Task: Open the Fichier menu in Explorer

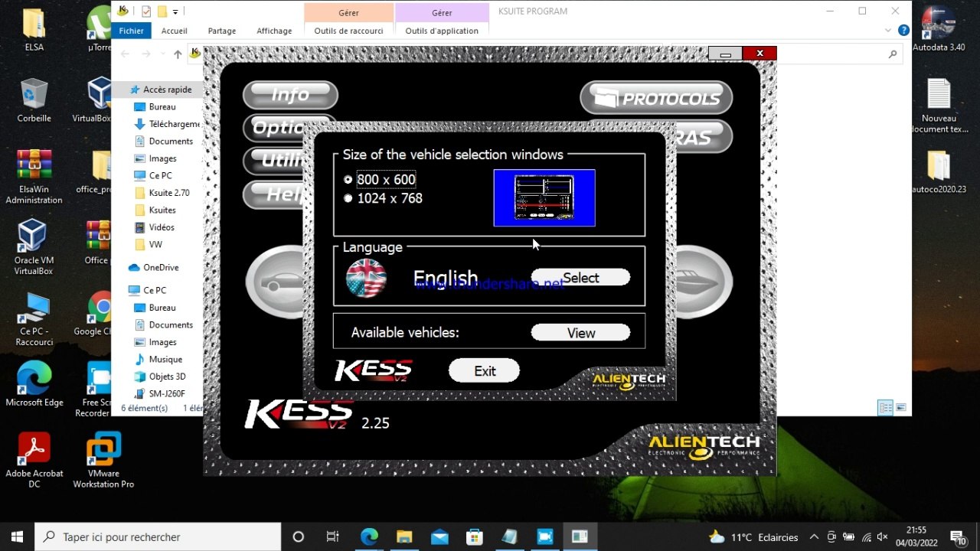Action: click(x=131, y=31)
